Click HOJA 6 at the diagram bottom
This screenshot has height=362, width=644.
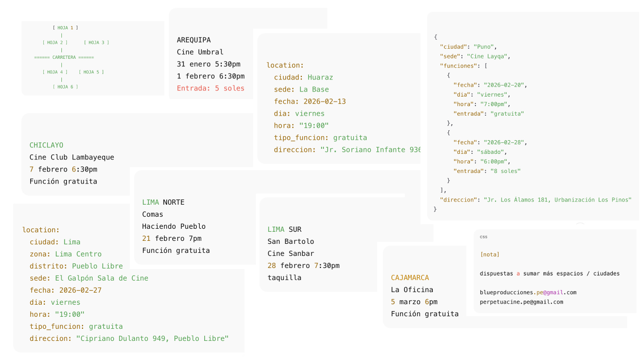pyautogui.click(x=65, y=86)
